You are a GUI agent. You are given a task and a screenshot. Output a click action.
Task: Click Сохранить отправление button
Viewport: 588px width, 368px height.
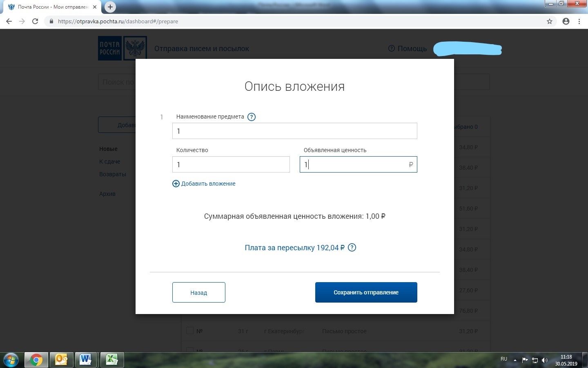pos(366,292)
